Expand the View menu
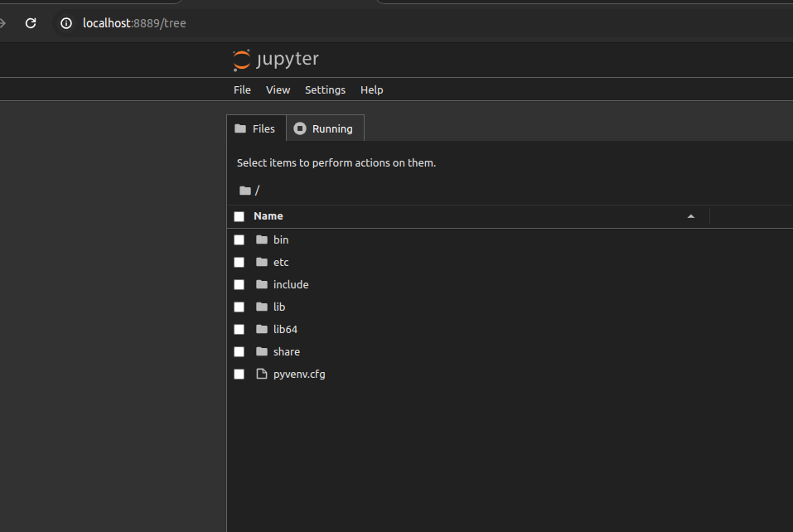This screenshot has width=793, height=532. pyautogui.click(x=278, y=89)
